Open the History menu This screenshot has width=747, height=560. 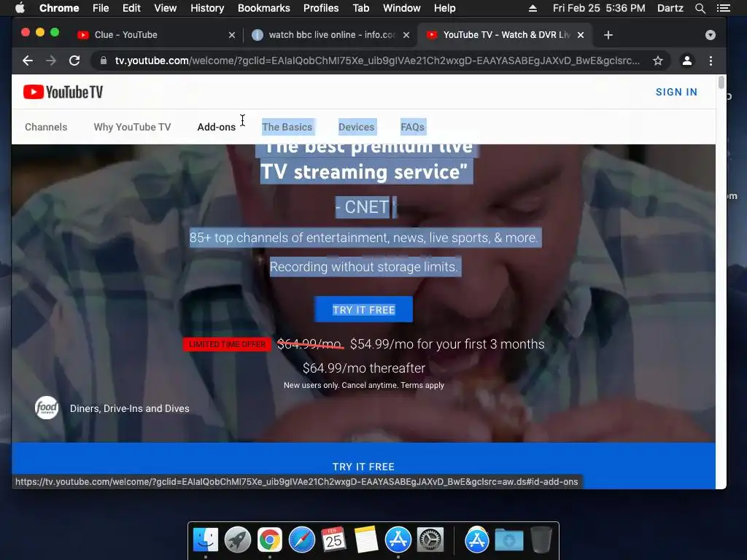click(x=207, y=8)
